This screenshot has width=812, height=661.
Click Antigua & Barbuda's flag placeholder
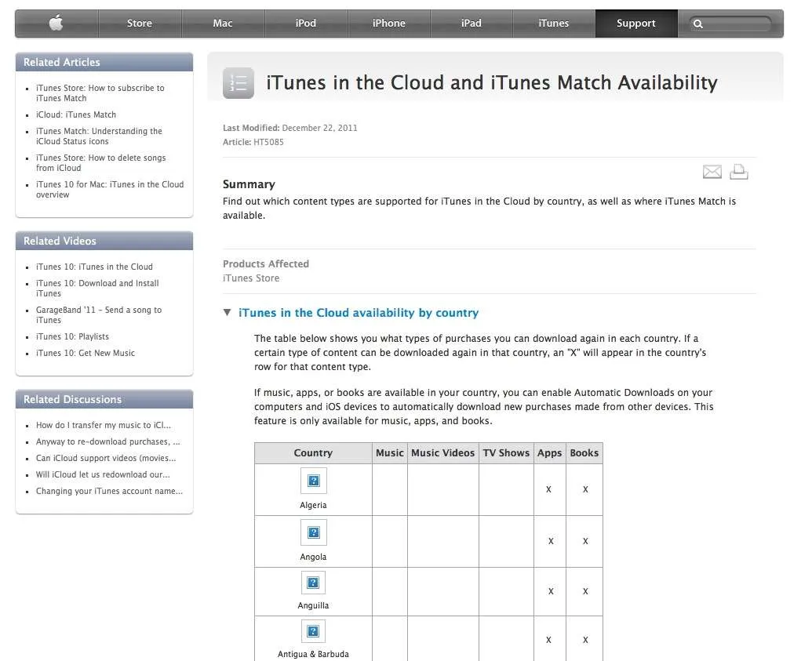[313, 631]
